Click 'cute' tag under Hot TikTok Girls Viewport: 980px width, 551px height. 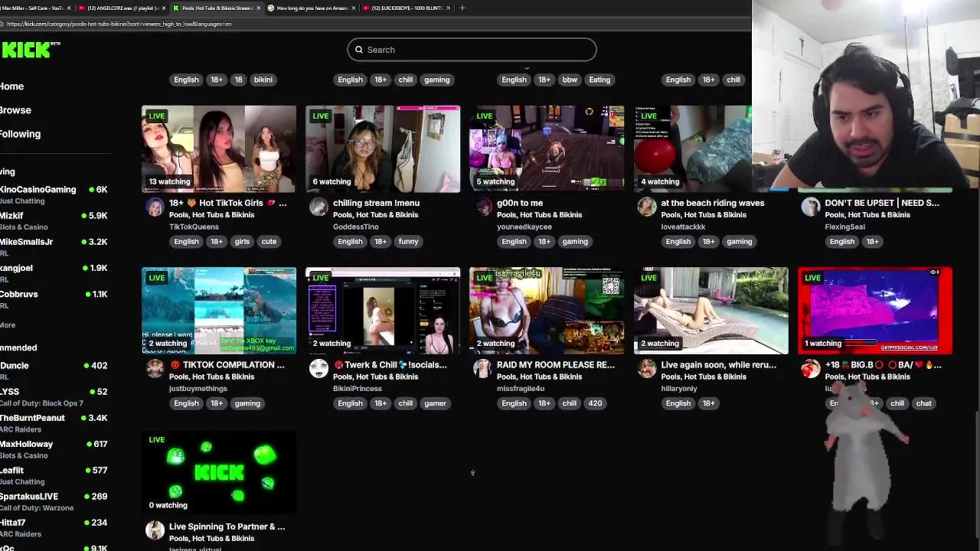269,242
